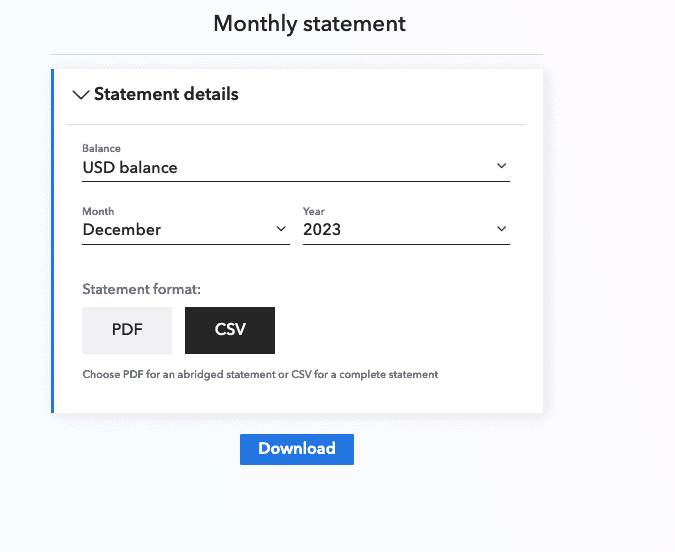Click the Year field label

[x=314, y=211]
